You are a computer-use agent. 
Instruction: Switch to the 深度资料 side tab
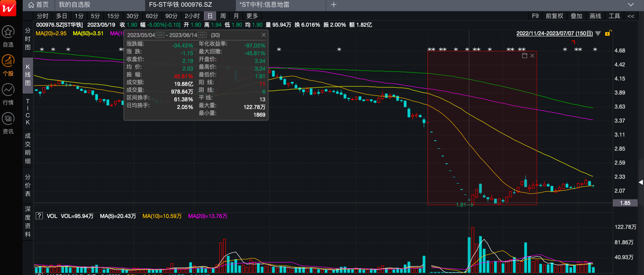point(28,222)
